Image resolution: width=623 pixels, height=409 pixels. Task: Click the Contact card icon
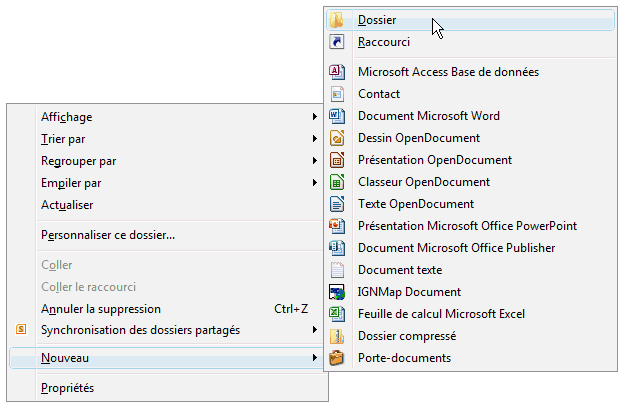point(337,94)
